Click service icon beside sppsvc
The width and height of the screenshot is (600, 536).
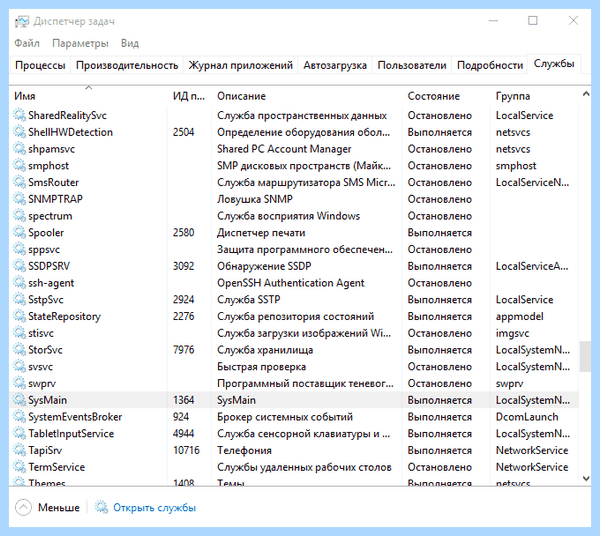(x=20, y=249)
